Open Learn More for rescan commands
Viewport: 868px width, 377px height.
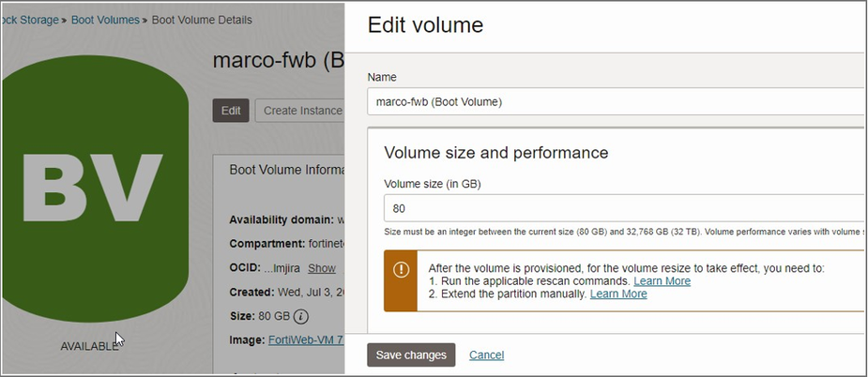662,281
